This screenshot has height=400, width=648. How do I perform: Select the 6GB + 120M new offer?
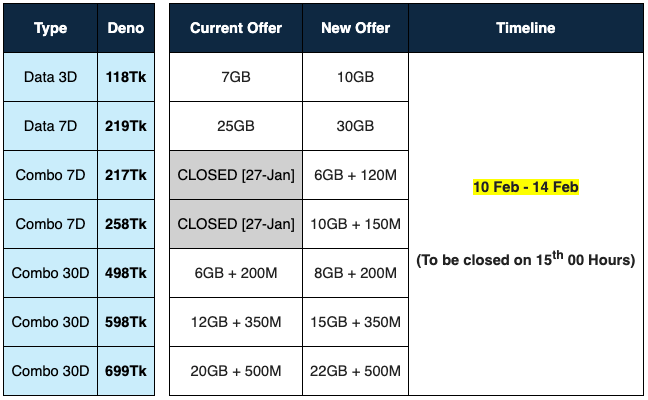[355, 175]
